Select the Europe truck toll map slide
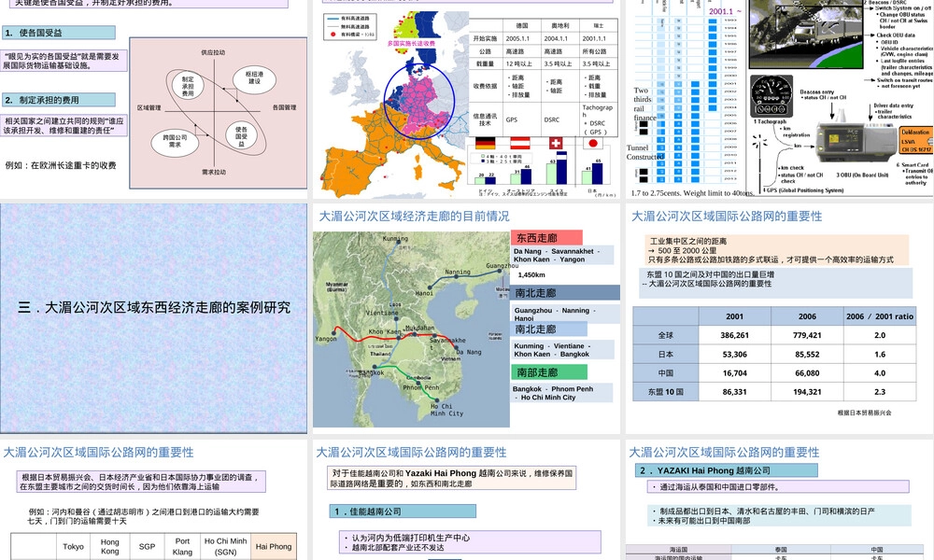 point(466,99)
